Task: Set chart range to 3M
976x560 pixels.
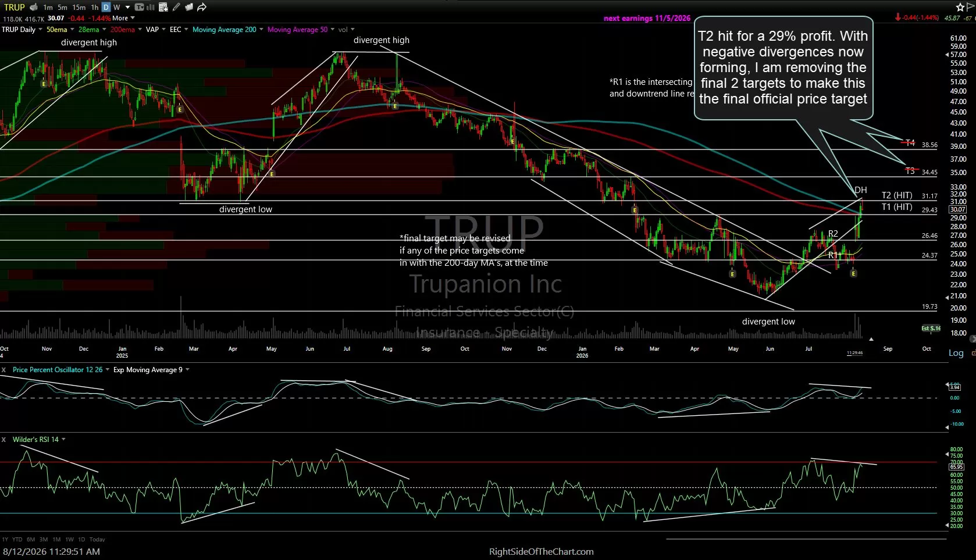Action: click(44, 540)
